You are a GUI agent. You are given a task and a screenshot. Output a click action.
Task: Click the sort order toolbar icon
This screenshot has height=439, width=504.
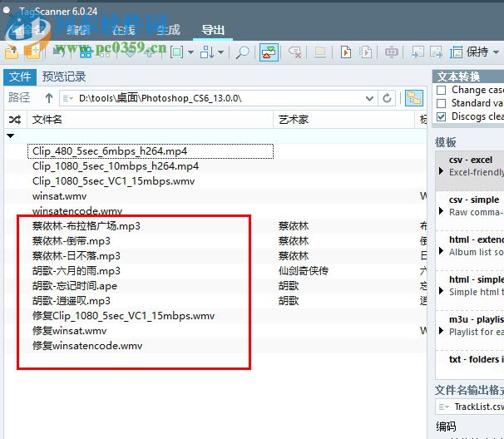[207, 52]
